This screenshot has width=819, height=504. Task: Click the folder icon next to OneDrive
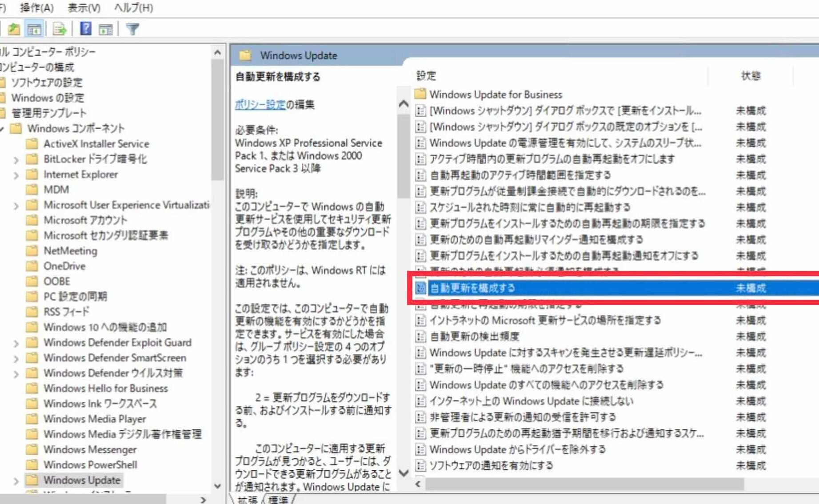(32, 266)
